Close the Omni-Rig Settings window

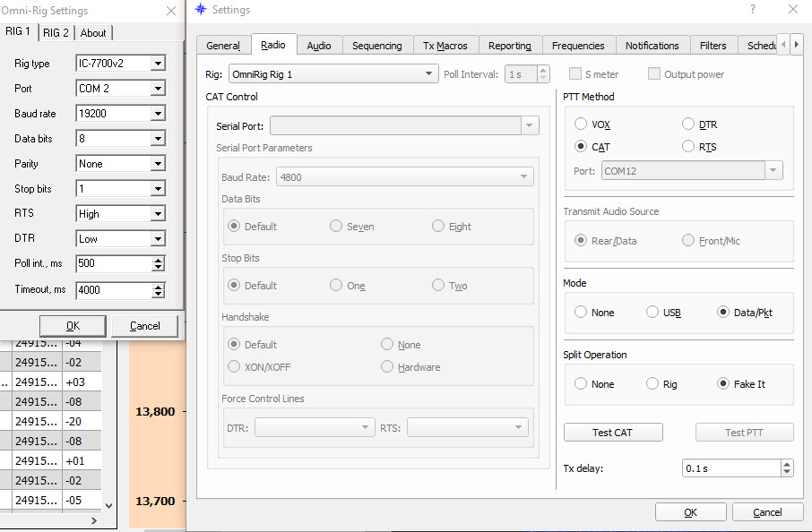171,11
